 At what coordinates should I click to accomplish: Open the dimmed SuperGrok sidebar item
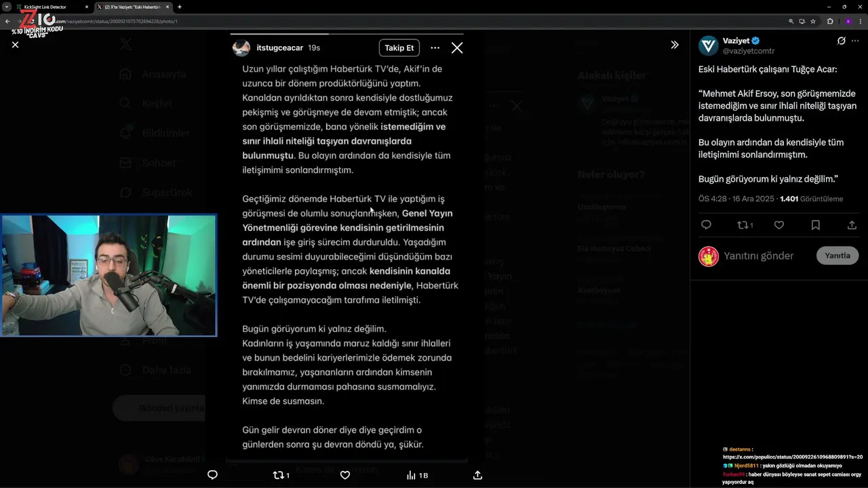click(157, 193)
